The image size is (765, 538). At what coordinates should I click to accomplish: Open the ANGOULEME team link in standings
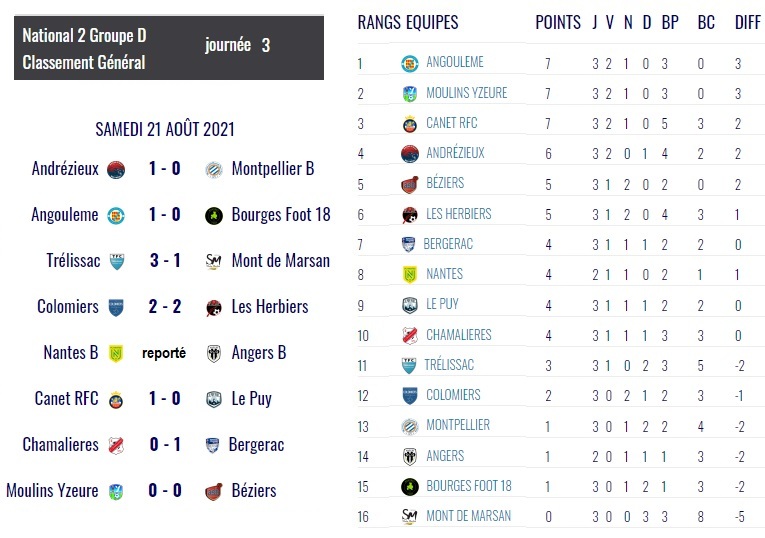coord(455,63)
